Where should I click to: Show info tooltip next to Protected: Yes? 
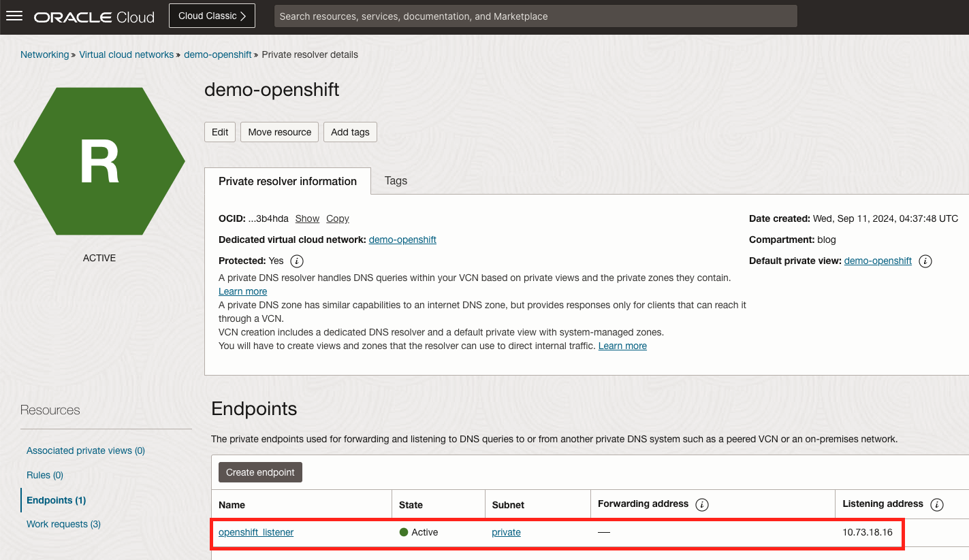click(x=296, y=261)
